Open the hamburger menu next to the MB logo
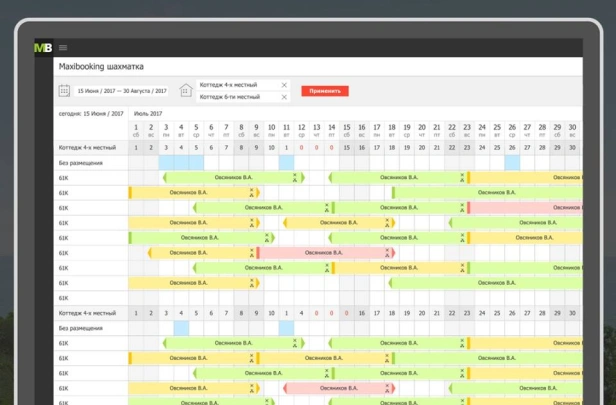 [x=63, y=48]
